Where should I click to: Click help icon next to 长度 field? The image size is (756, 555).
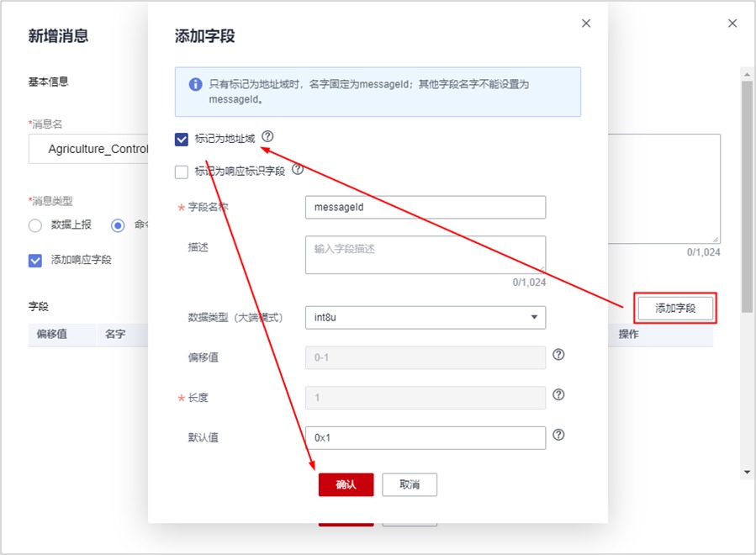[x=558, y=395]
